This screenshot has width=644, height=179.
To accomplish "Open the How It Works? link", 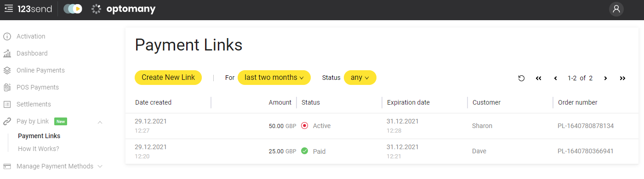I will coord(39,149).
